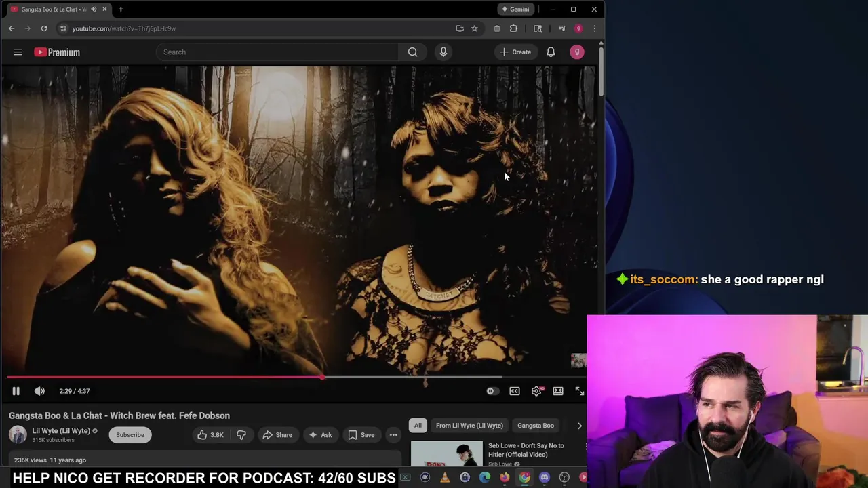868x488 pixels.
Task: Open the Create menu
Action: [x=515, y=52]
